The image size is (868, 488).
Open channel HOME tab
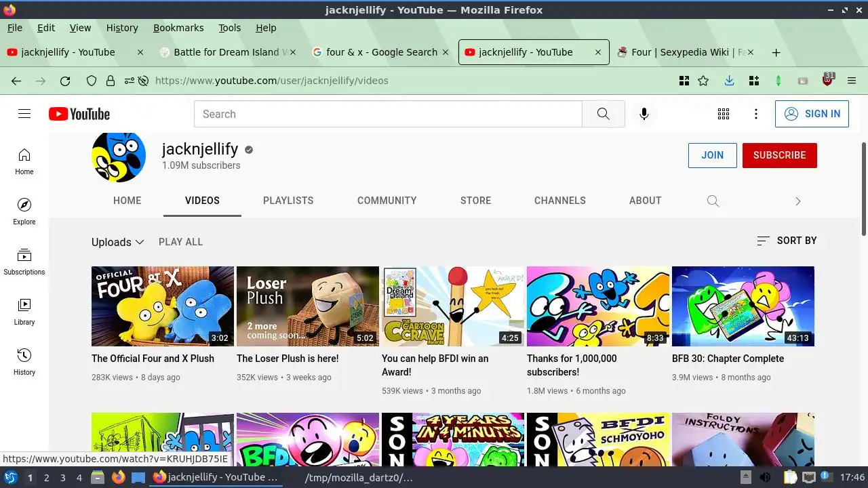click(127, 201)
